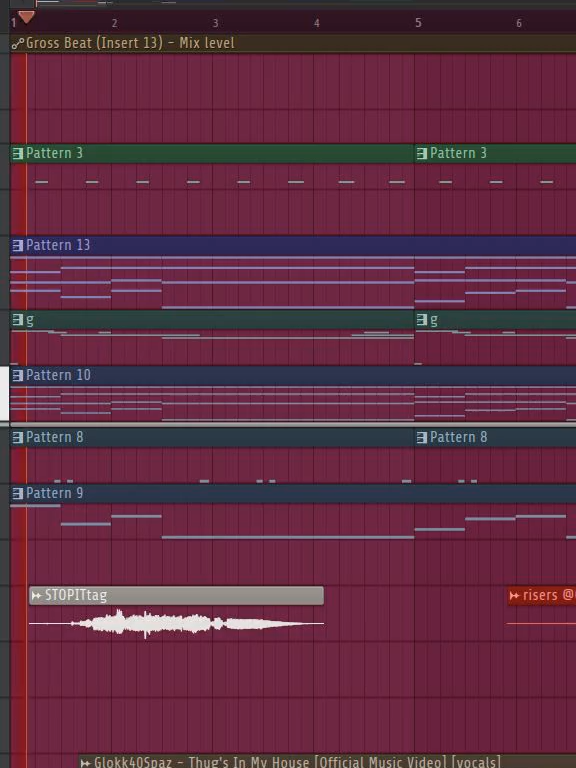Open the first Pattern 3 clip menu icon
576x768 pixels.
point(18,154)
